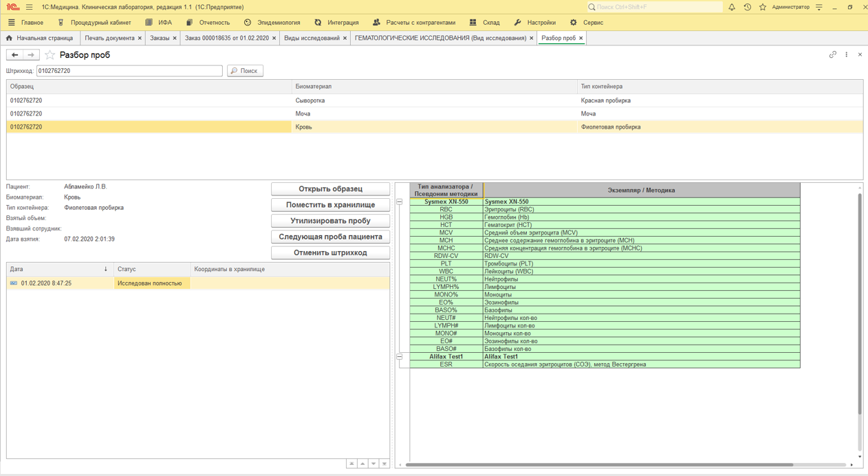Image resolution: width=868 pixels, height=476 pixels.
Task: Switch to the Виды исследований tab
Action: tap(312, 38)
